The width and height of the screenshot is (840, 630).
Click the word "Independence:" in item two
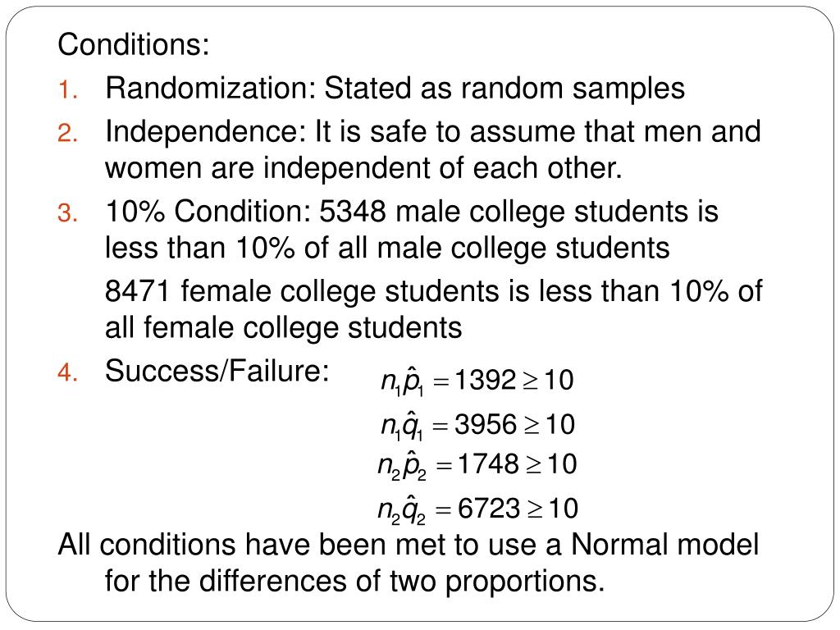205,132
